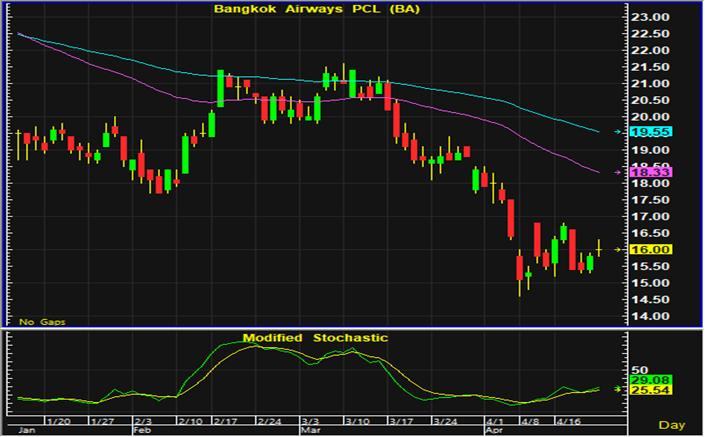705x437 pixels.
Task: Click the 3/10 date on the time axis
Action: coord(357,421)
